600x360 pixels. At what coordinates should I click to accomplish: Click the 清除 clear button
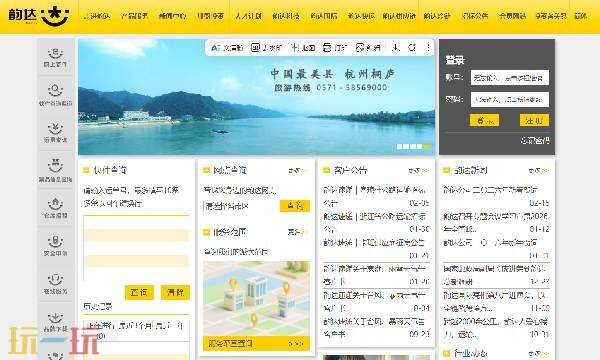point(175,293)
